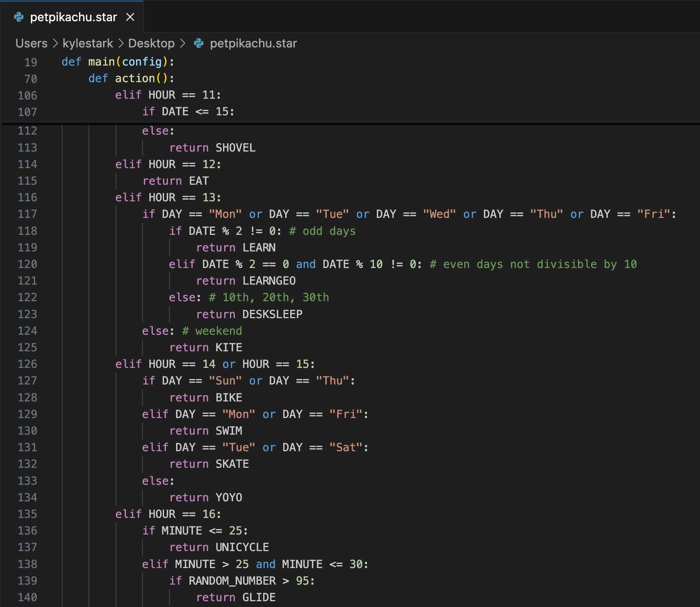700x607 pixels.
Task: Click the "Sat" string on line 131
Action: [x=346, y=447]
